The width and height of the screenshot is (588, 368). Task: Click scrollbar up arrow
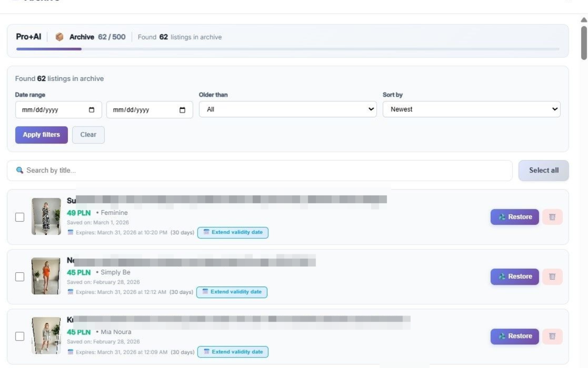click(x=584, y=20)
